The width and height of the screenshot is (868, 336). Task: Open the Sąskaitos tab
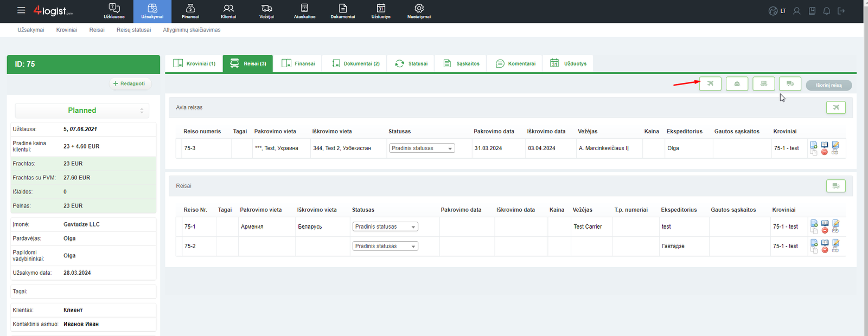[x=462, y=63]
